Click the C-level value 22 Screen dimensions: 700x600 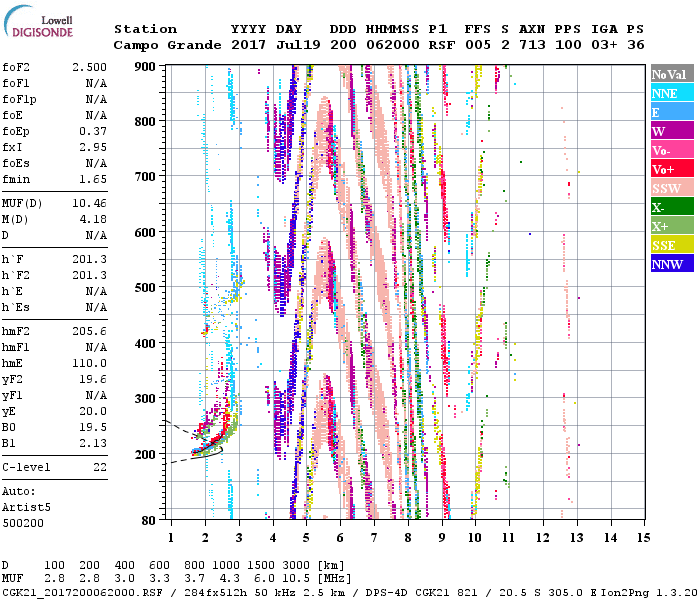tap(100, 467)
